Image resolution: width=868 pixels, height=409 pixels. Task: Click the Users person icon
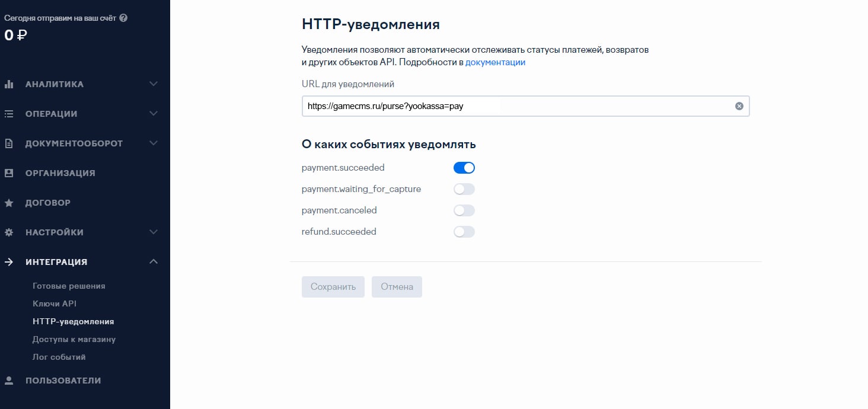[9, 381]
